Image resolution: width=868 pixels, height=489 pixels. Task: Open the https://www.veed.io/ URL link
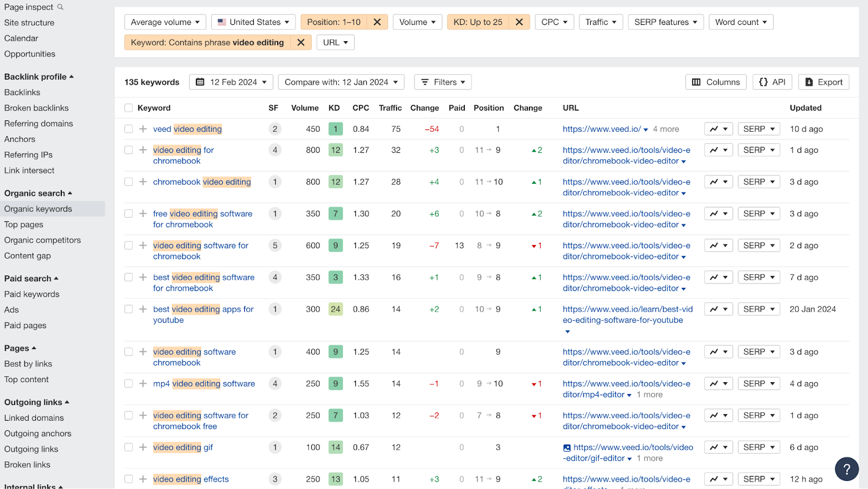coord(602,129)
